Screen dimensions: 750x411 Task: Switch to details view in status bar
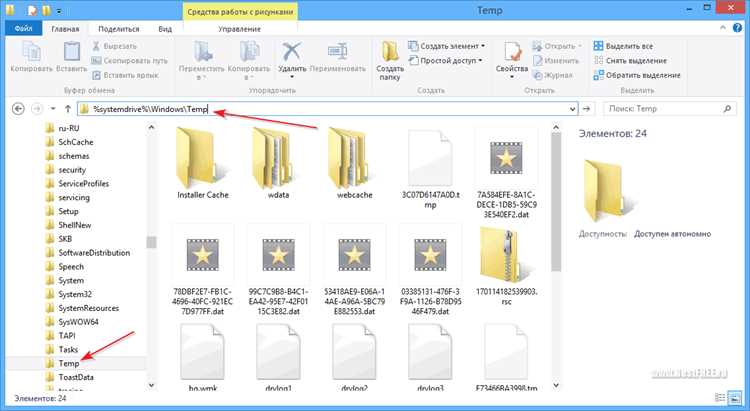[720, 398]
